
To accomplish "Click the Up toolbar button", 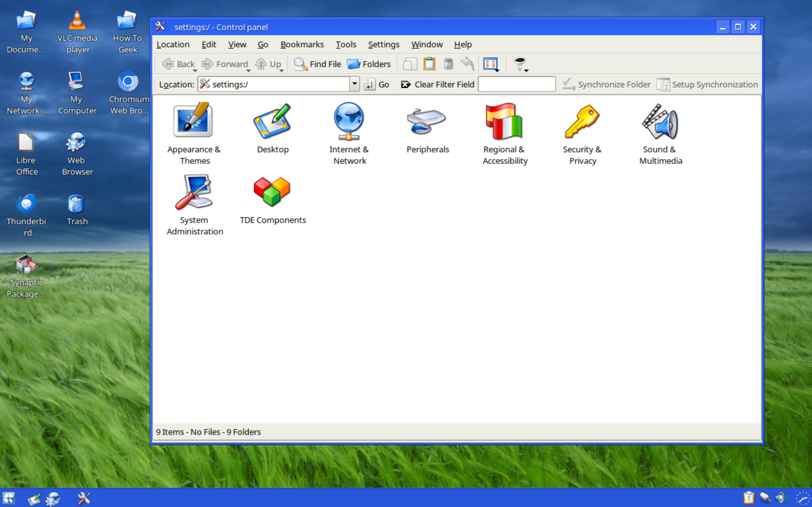I will click(268, 64).
